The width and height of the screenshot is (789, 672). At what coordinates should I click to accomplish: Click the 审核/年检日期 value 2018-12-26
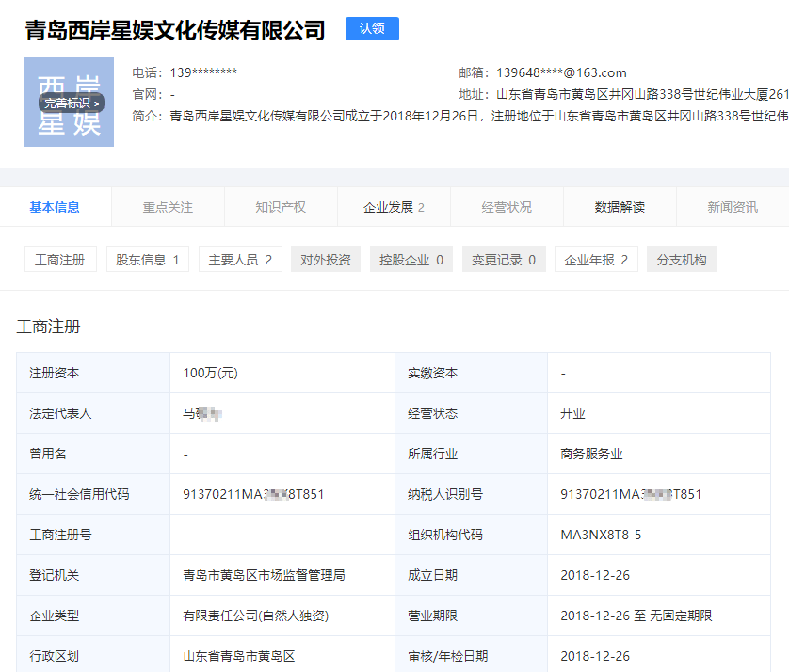[595, 656]
